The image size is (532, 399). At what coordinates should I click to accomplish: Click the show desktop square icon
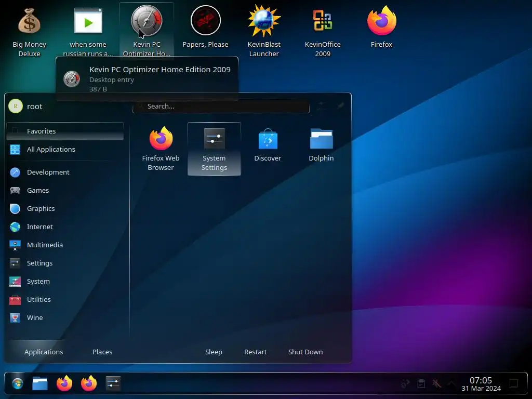514,384
